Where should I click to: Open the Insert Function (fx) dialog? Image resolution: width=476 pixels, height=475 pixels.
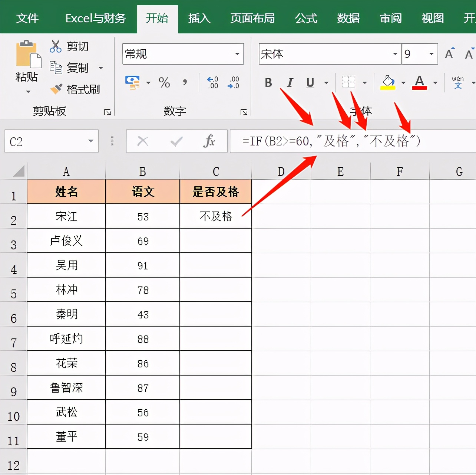209,141
